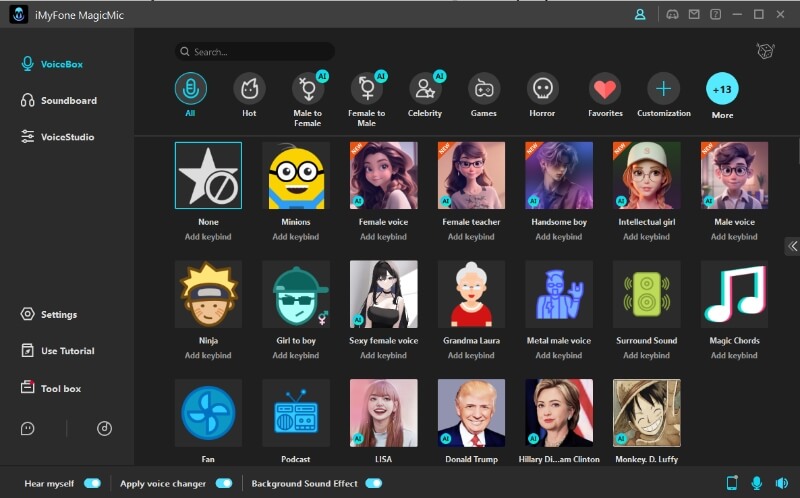
Task: Click Add keybind under Minions
Action: pos(296,237)
